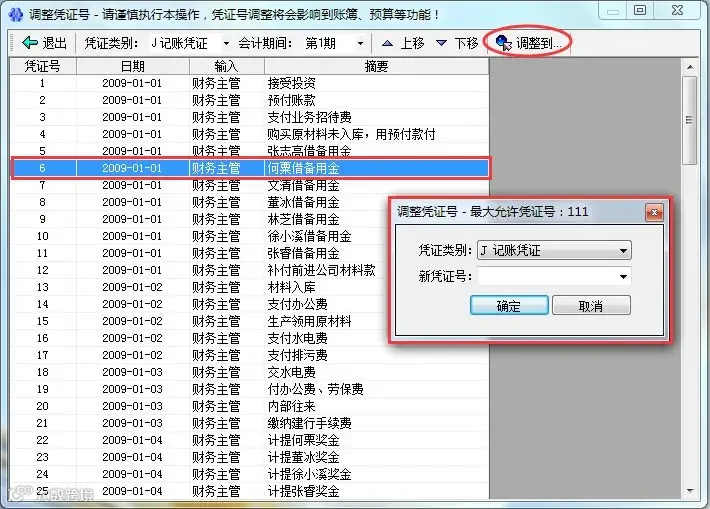The width and height of the screenshot is (710, 509).
Task: Click the green Exit arrow icon
Action: (x=30, y=43)
